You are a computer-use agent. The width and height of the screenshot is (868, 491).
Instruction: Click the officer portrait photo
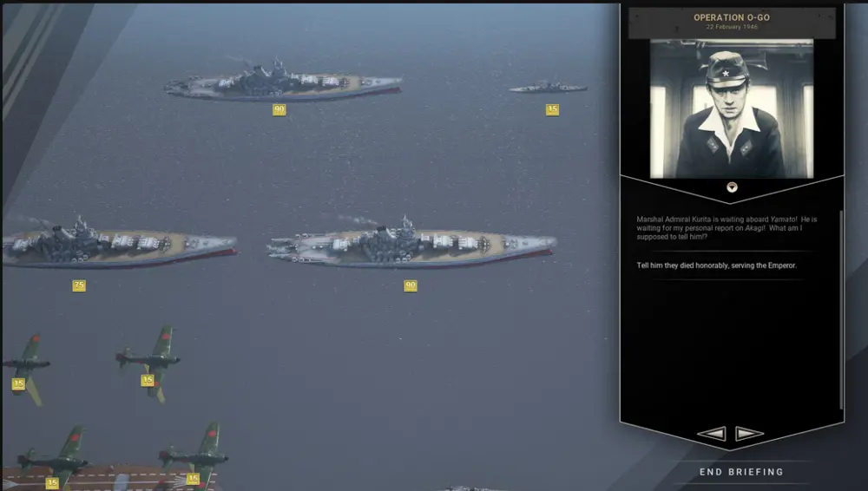[x=731, y=108]
